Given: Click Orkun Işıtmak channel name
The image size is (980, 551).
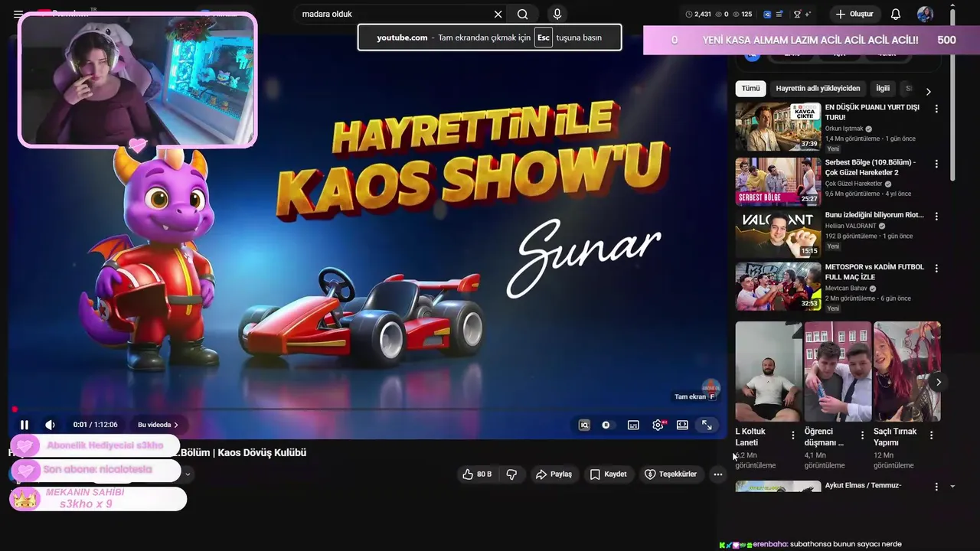Looking at the screenshot, I should pyautogui.click(x=844, y=129).
